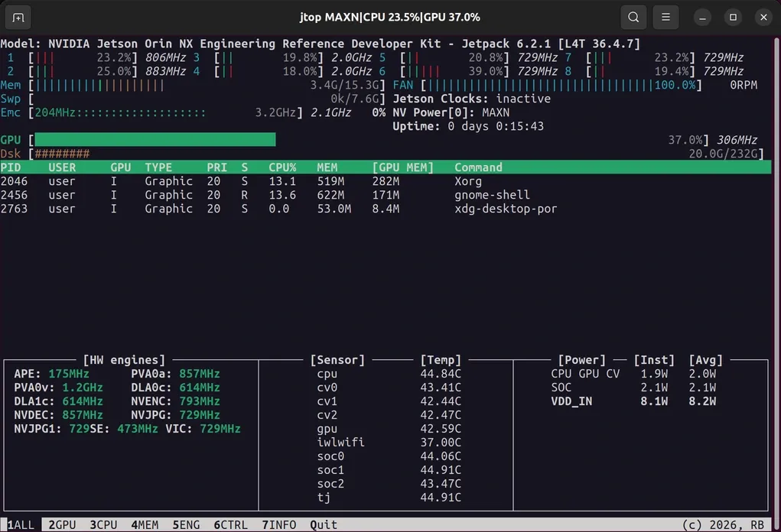The height and width of the screenshot is (532, 781).
Task: Click the tj sensor row label
Action: point(324,497)
